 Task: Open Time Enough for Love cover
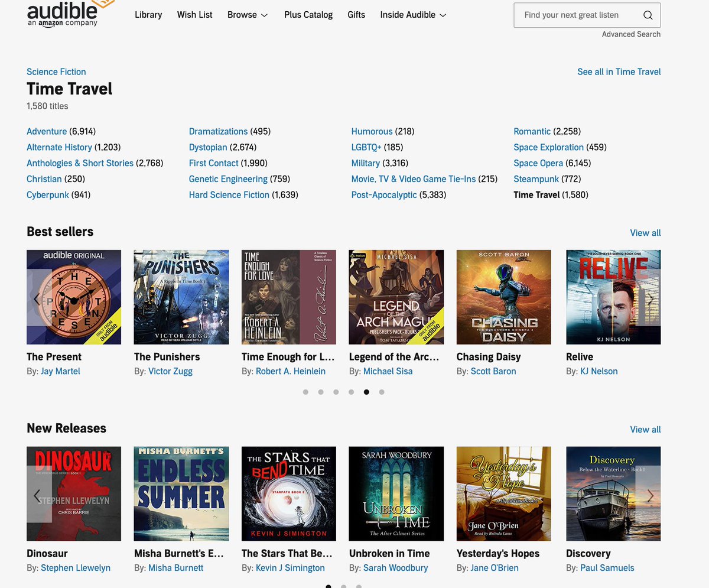pyautogui.click(x=289, y=297)
